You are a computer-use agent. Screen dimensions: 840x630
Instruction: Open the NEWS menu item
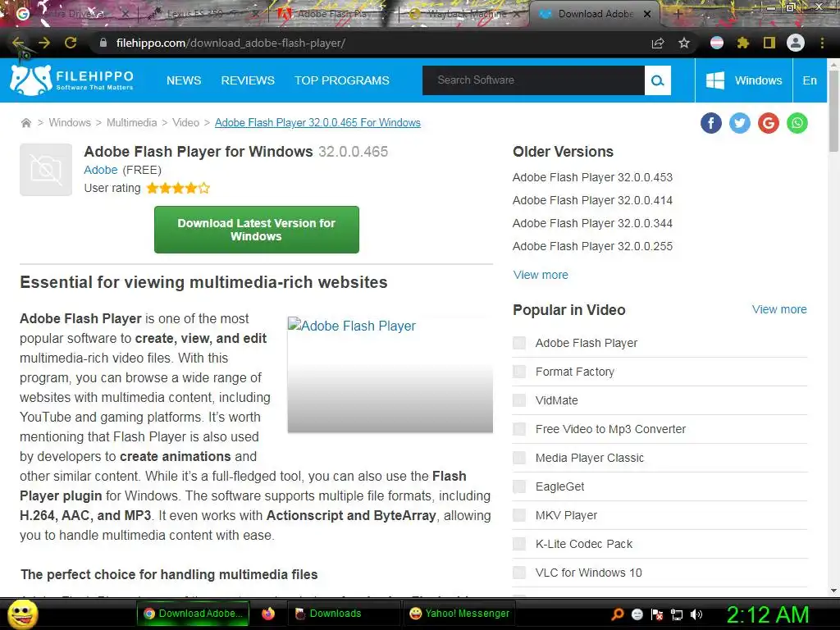coord(184,80)
